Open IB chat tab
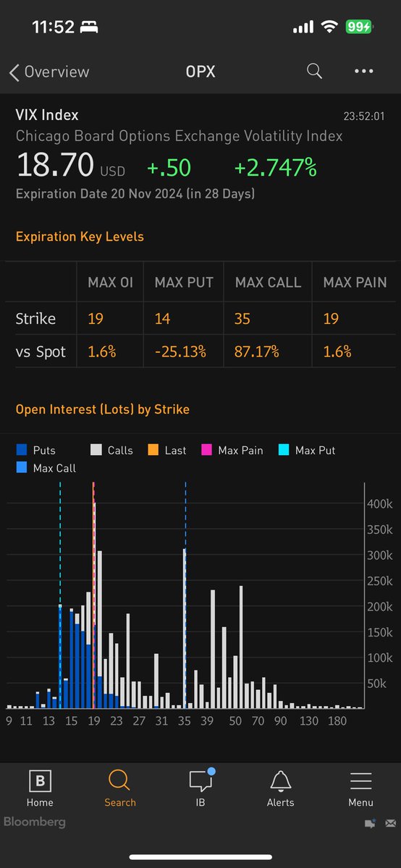Image resolution: width=401 pixels, height=868 pixels. pyautogui.click(x=200, y=788)
